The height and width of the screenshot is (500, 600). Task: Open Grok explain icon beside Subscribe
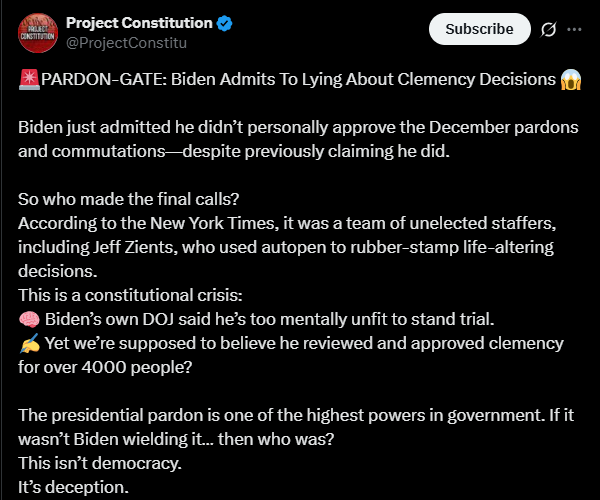point(548,29)
